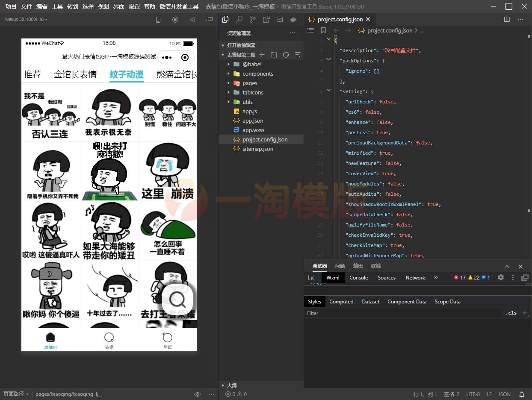Toggle the .cls class editor
The image size is (532, 400).
click(511, 313)
